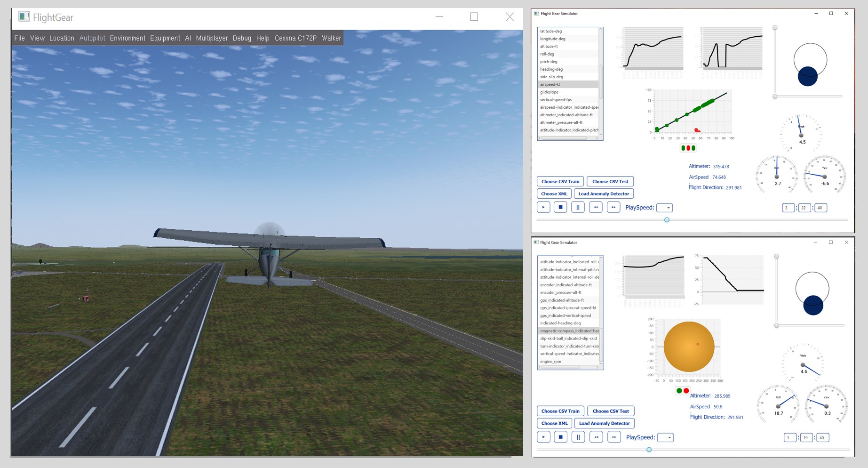
Task: Click joystick knob in upper simulator window
Action: click(x=808, y=76)
